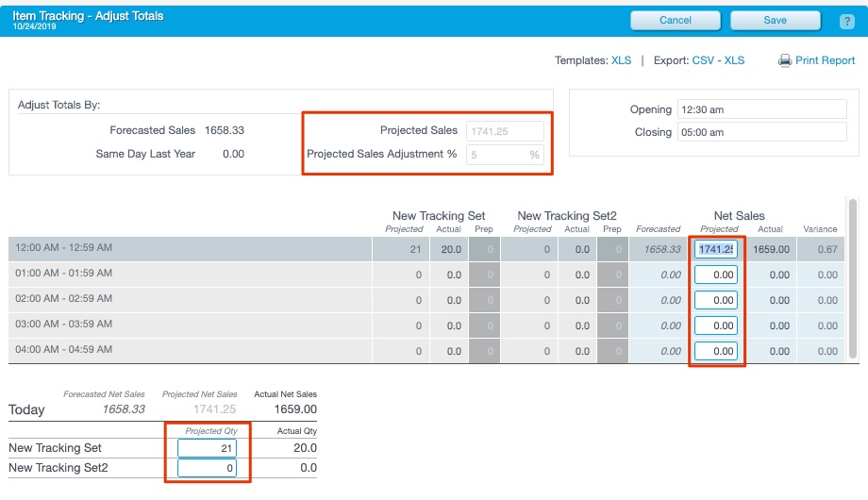868x500 pixels.
Task: Click the Today Forecasted Net Sales 1658.33
Action: 124,409
